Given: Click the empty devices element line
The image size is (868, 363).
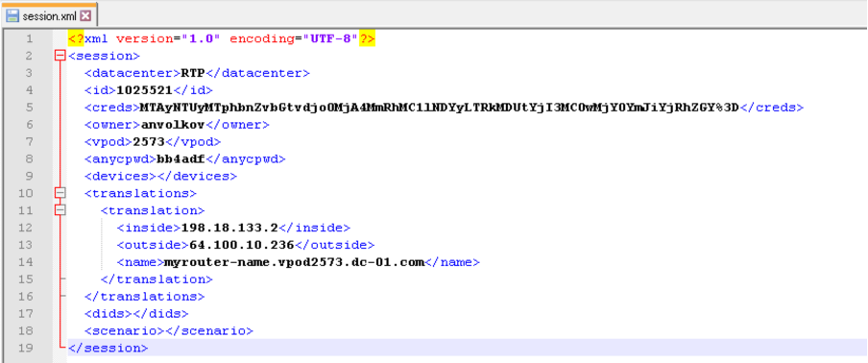Looking at the screenshot, I should [x=160, y=176].
